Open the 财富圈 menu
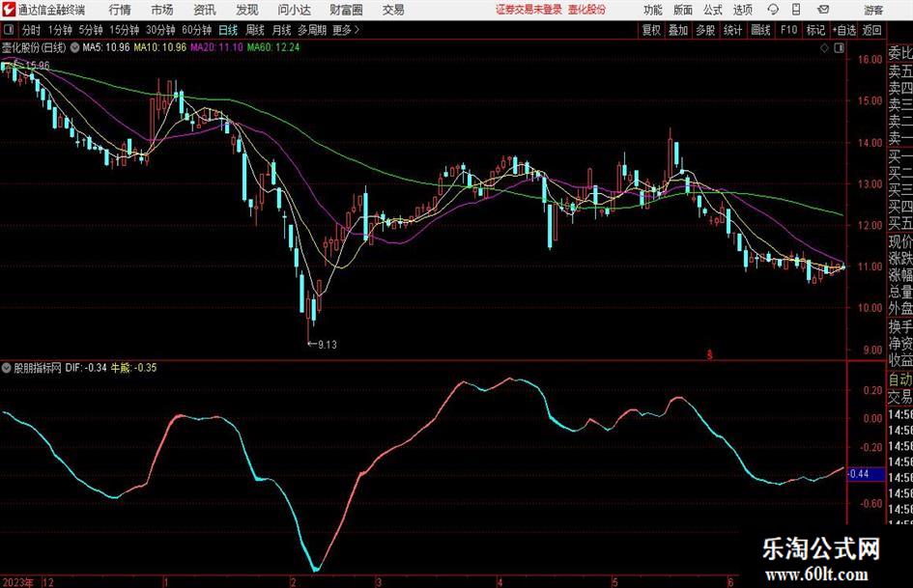 pos(346,10)
